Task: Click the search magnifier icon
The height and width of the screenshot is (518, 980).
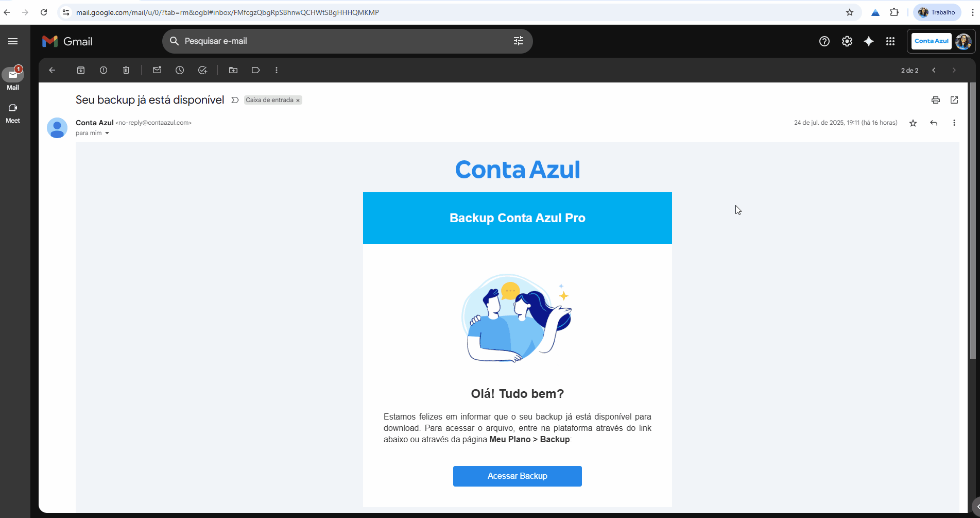Action: (x=174, y=41)
